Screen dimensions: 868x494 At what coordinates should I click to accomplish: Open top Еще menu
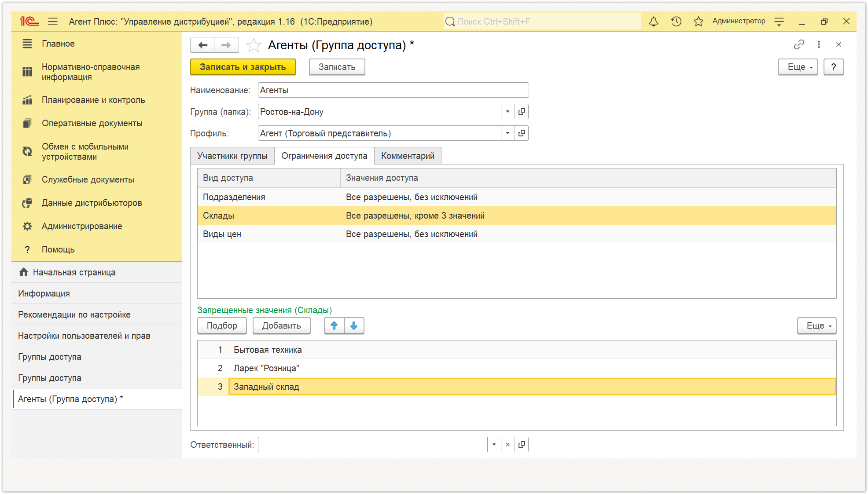point(798,67)
